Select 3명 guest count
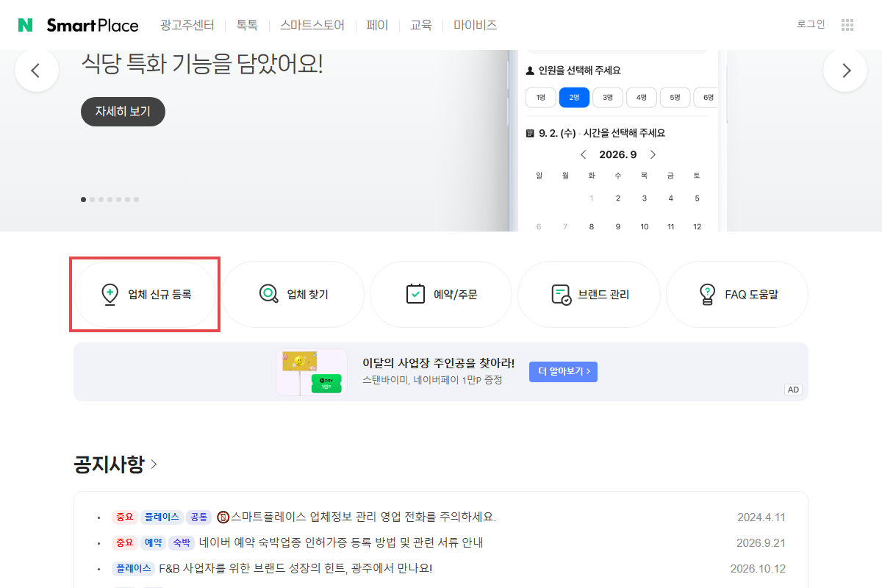This screenshot has width=882, height=588. click(608, 97)
